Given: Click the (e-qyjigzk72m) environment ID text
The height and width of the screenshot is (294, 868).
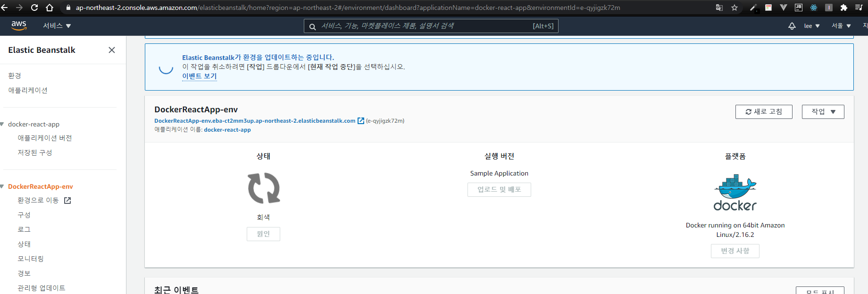Looking at the screenshot, I should 385,121.
